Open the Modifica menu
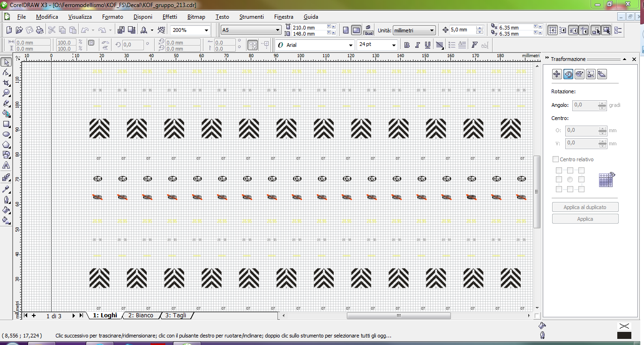Image resolution: width=644 pixels, height=345 pixels. 47,17
